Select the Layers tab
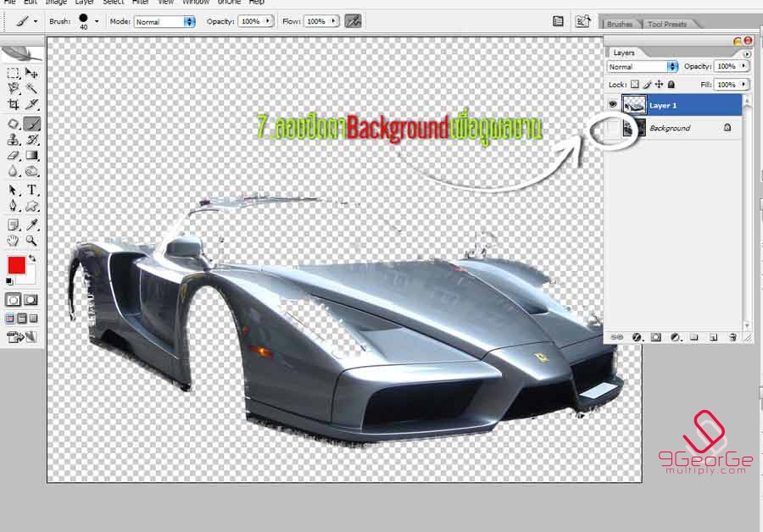 (x=623, y=53)
